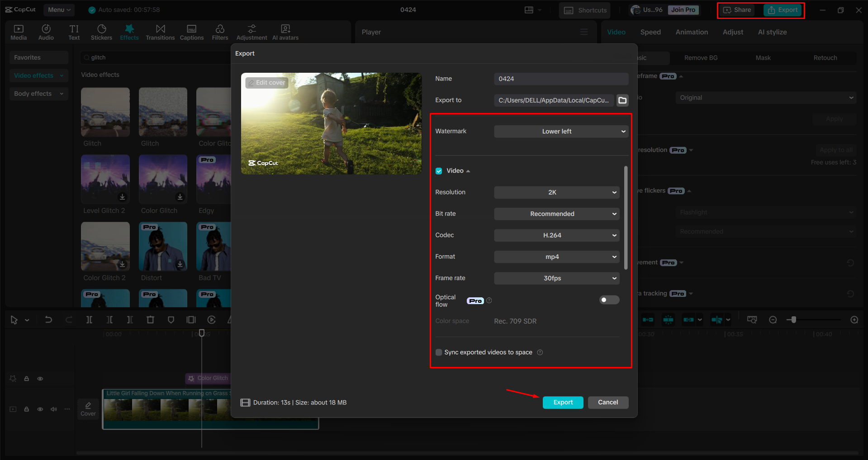Show help for Optical flow
Image resolution: width=868 pixels, height=460 pixels.
click(489, 300)
